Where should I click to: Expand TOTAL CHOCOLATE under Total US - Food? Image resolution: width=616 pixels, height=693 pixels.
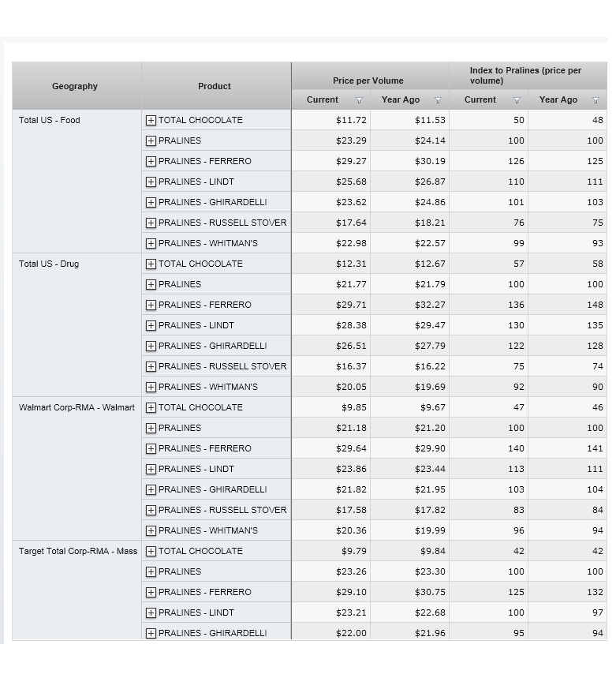pyautogui.click(x=151, y=121)
